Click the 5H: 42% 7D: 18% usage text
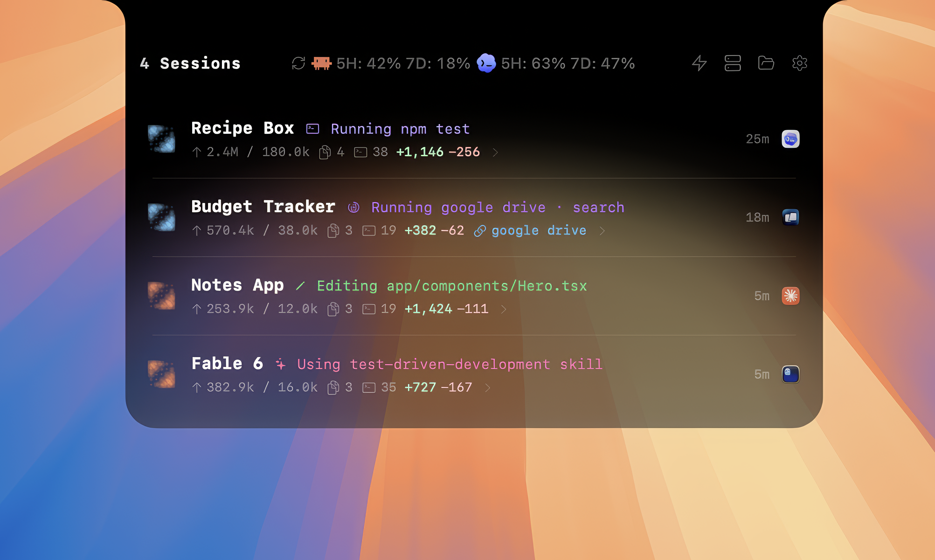The height and width of the screenshot is (560, 935). pyautogui.click(x=403, y=63)
